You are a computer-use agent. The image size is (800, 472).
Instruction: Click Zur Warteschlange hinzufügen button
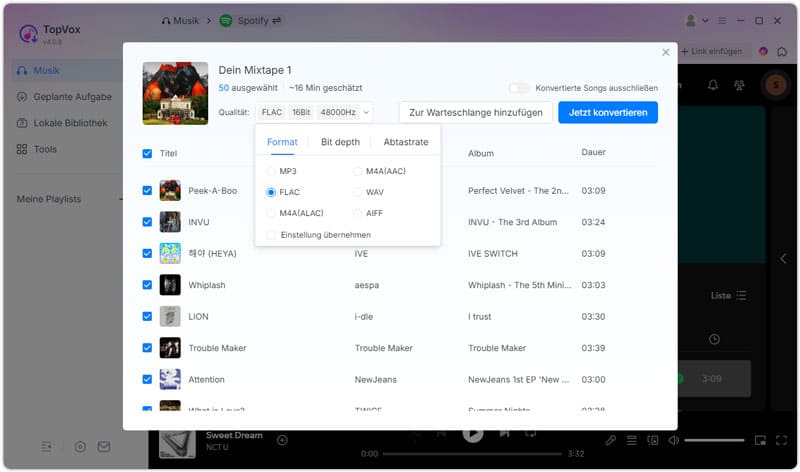[475, 113]
